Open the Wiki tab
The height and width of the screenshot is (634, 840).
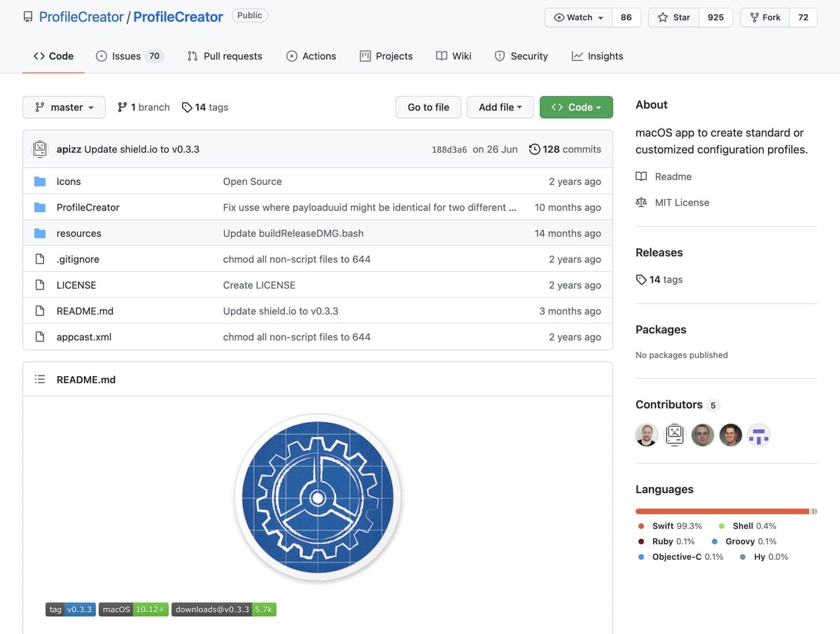coord(454,56)
